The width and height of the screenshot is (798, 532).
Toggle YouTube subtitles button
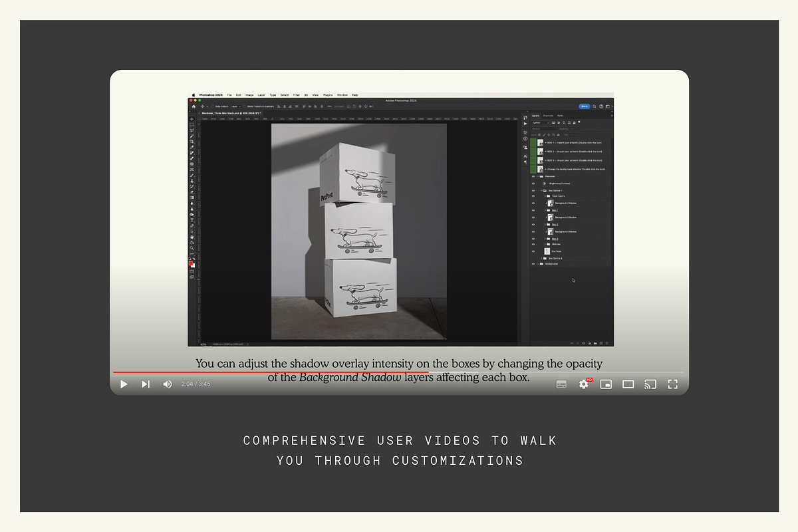(x=561, y=384)
